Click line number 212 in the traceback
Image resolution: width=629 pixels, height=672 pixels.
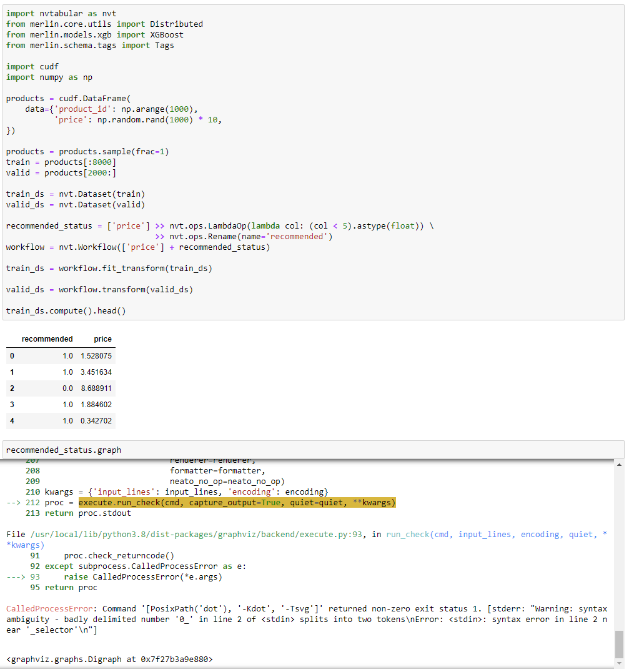(x=31, y=502)
